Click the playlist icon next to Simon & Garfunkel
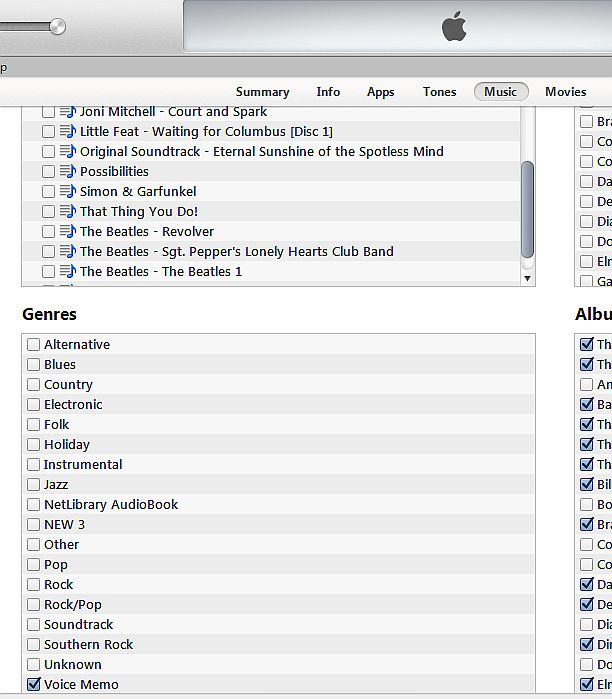 coord(68,191)
